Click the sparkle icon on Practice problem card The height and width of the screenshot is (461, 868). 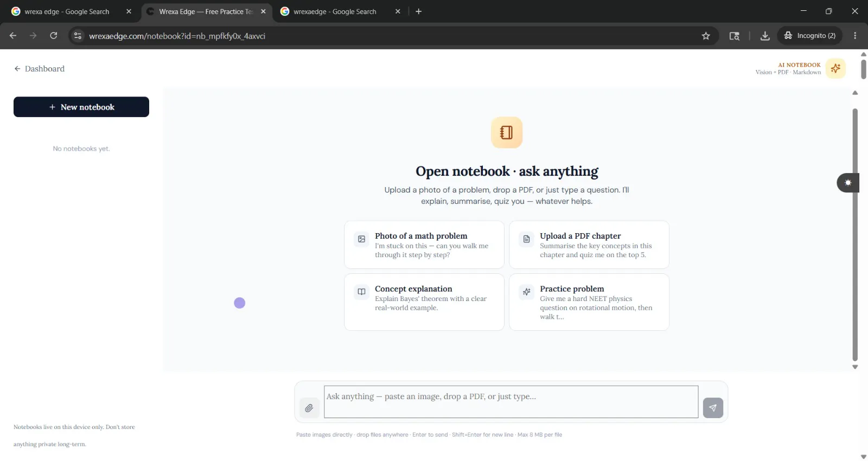526,292
